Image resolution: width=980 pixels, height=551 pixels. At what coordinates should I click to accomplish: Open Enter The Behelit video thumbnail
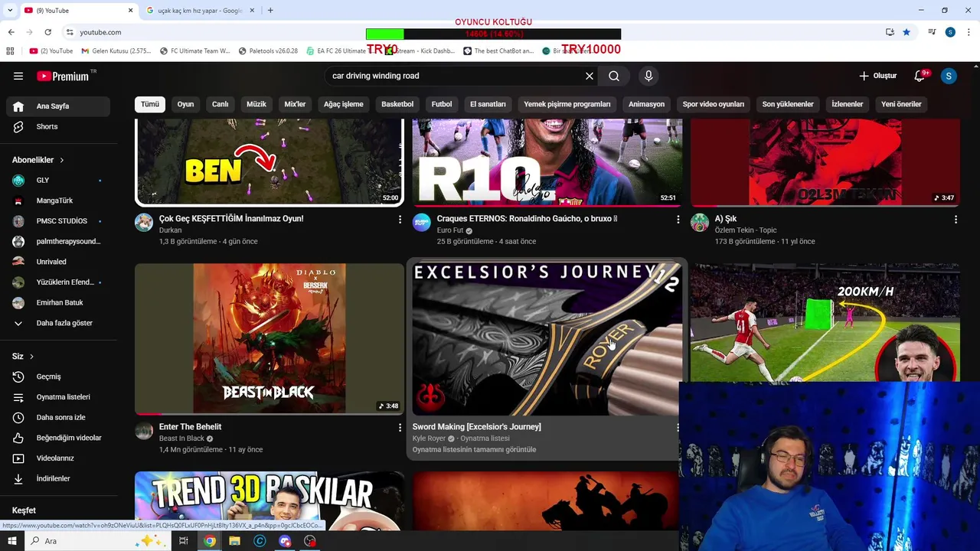(x=269, y=339)
